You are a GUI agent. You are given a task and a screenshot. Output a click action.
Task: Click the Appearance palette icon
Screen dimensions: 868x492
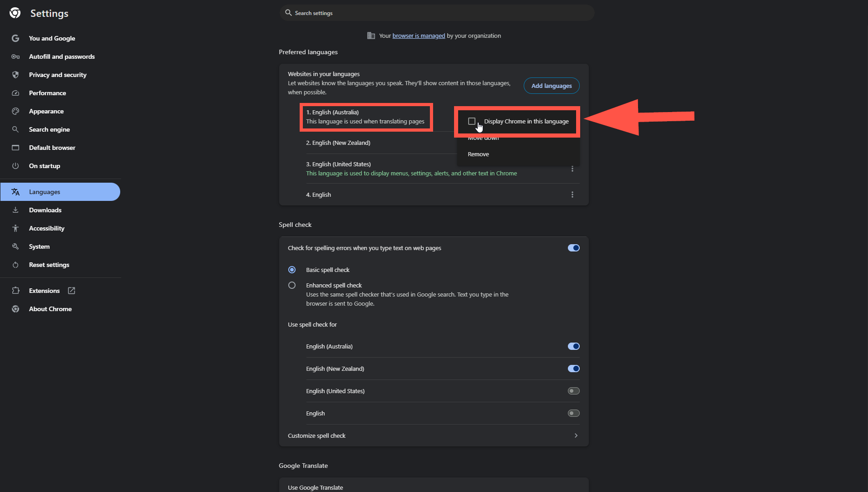(x=15, y=111)
